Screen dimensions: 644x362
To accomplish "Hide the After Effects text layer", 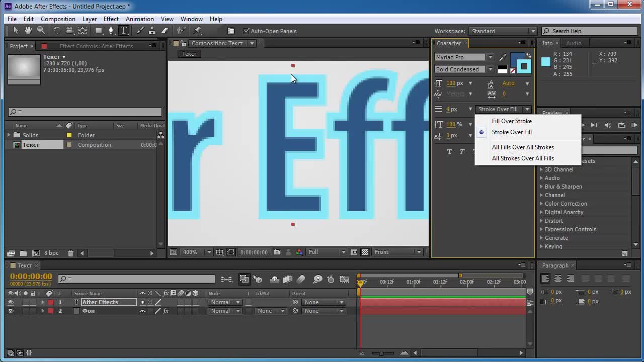I will pyautogui.click(x=11, y=302).
